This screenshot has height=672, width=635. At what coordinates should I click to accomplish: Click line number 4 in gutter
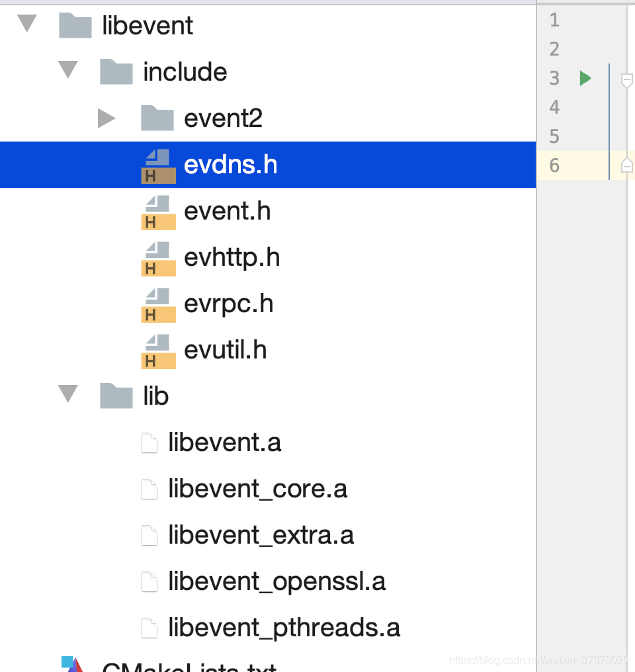point(554,107)
